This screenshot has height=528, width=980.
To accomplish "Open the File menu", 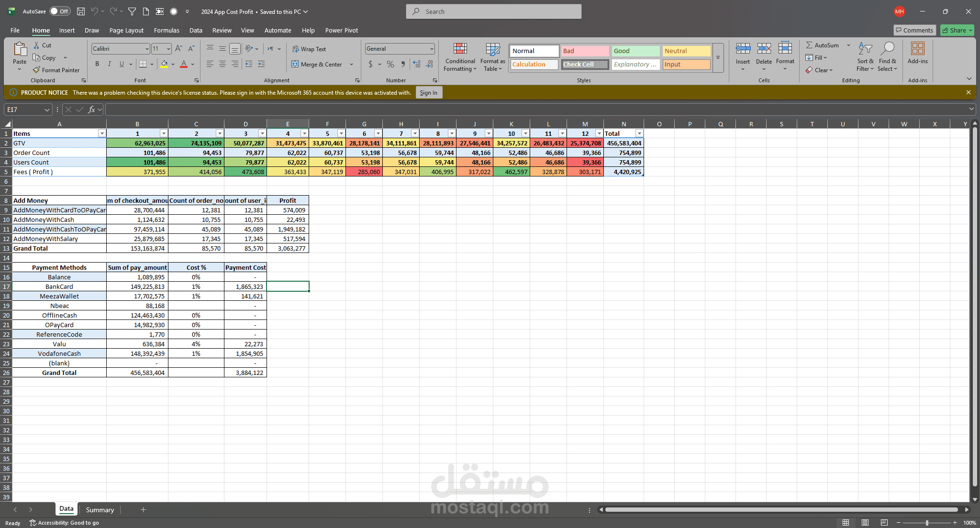I will (15, 30).
